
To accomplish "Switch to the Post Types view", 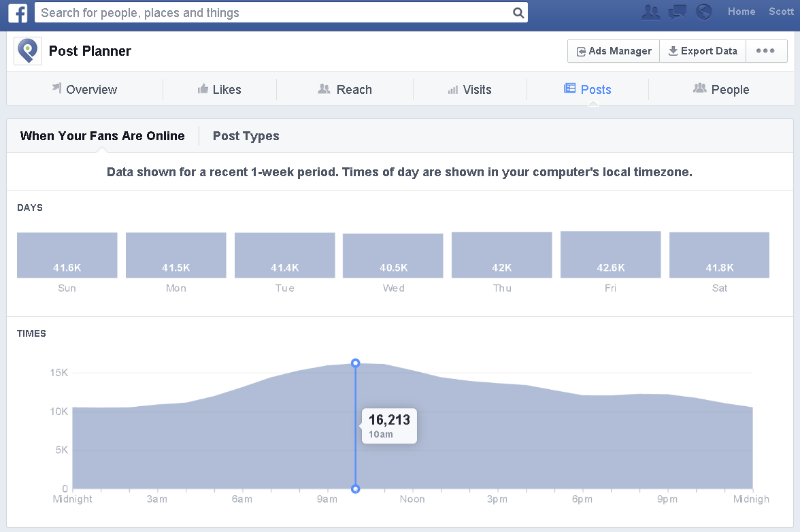I will pos(246,135).
